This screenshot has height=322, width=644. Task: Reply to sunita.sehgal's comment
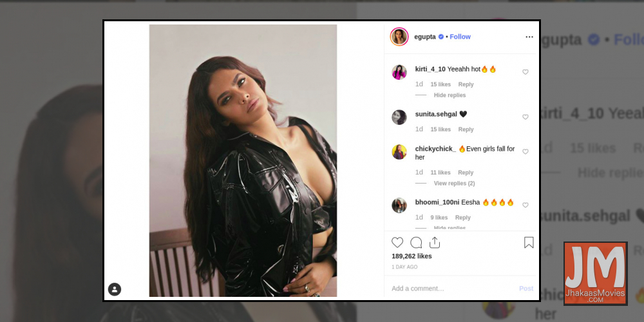point(466,129)
